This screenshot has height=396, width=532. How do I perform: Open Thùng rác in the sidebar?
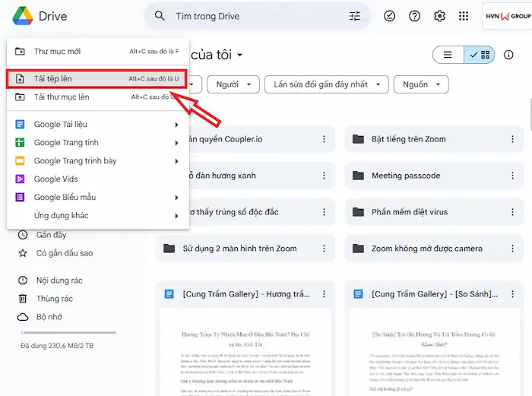click(54, 299)
